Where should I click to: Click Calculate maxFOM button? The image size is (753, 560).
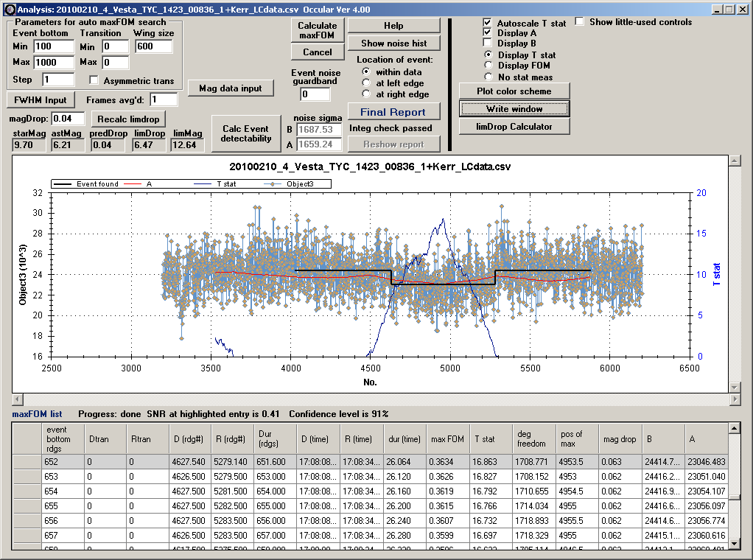coord(318,30)
